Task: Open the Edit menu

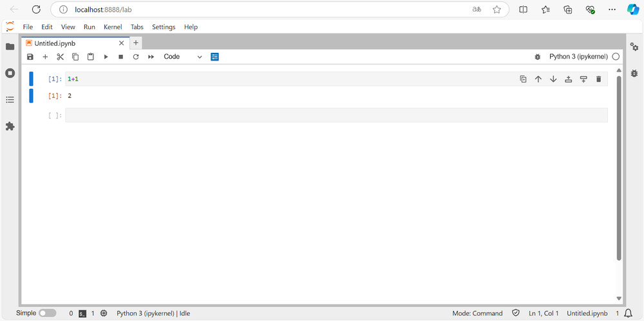Action: pos(47,26)
